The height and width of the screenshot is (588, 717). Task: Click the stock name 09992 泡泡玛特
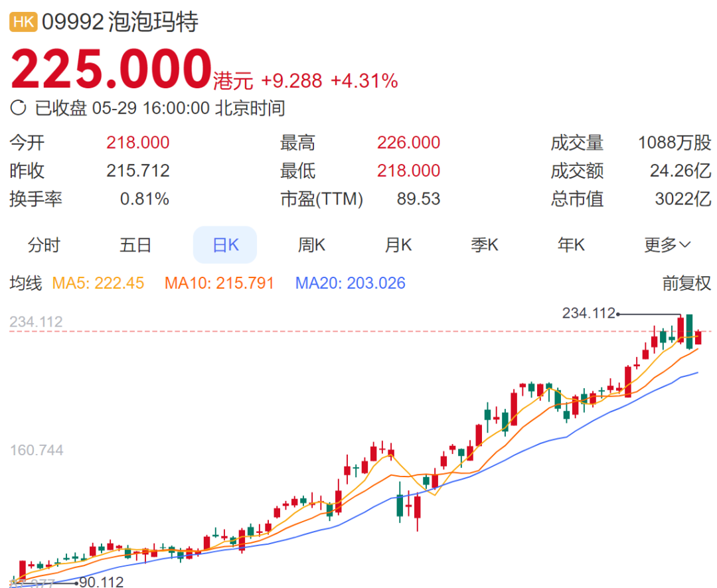coord(120,22)
